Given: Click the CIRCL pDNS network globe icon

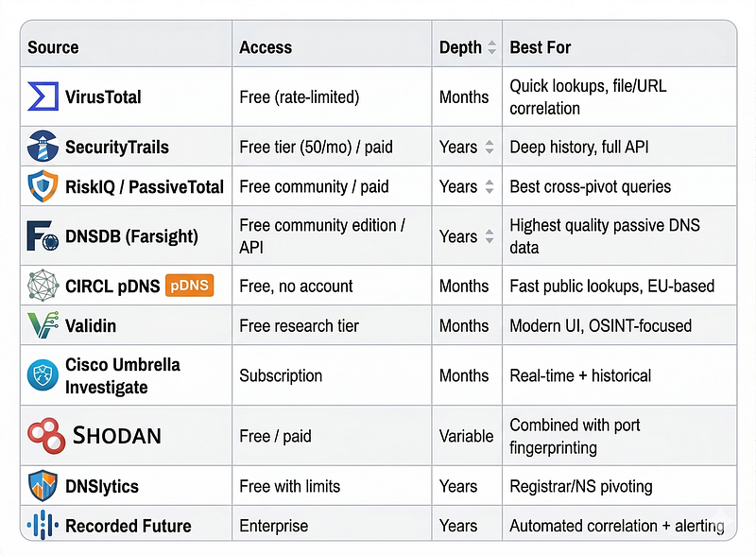Looking at the screenshot, I should [x=43, y=286].
